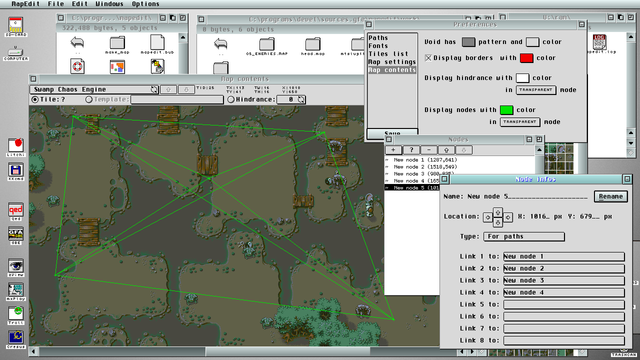The image size is (640, 360).
Task: Change hindrance display TRANSPARENT mode
Action: tap(536, 90)
